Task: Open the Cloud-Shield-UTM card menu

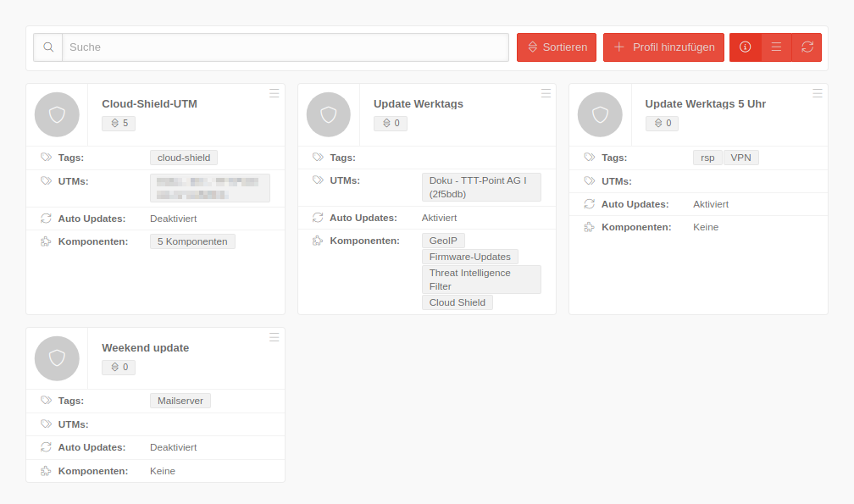Action: pyautogui.click(x=274, y=94)
